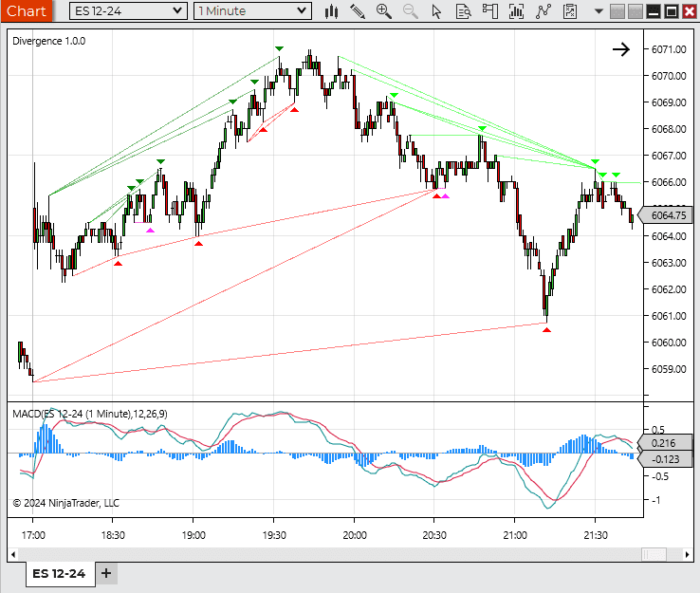The image size is (700, 593).
Task: Click the scrollbar right arrow
Action: tap(687, 554)
